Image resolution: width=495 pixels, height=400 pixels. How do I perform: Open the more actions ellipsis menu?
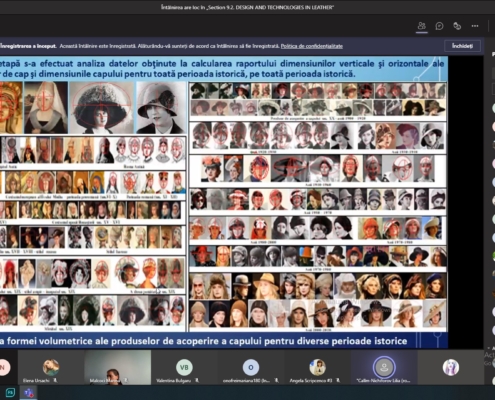[475, 26]
